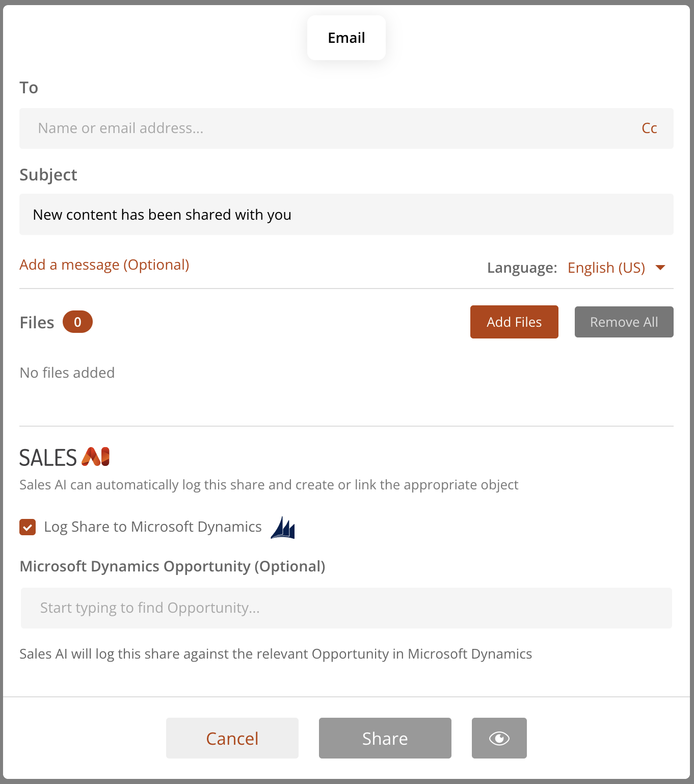
Task: Click the Language label
Action: tap(522, 268)
